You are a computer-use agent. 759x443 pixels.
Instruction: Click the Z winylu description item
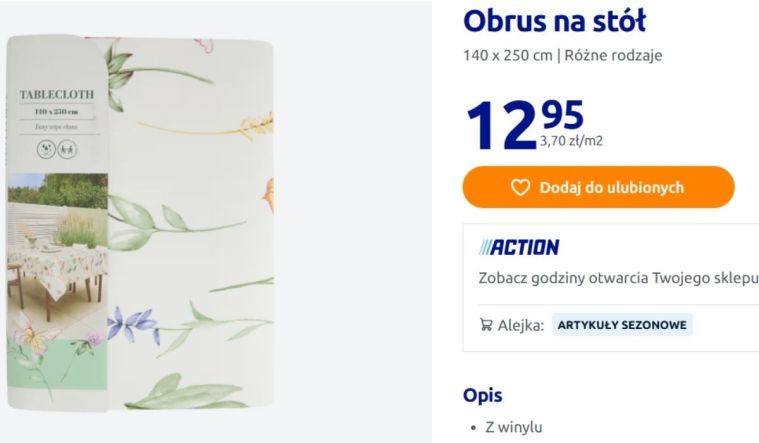click(513, 427)
